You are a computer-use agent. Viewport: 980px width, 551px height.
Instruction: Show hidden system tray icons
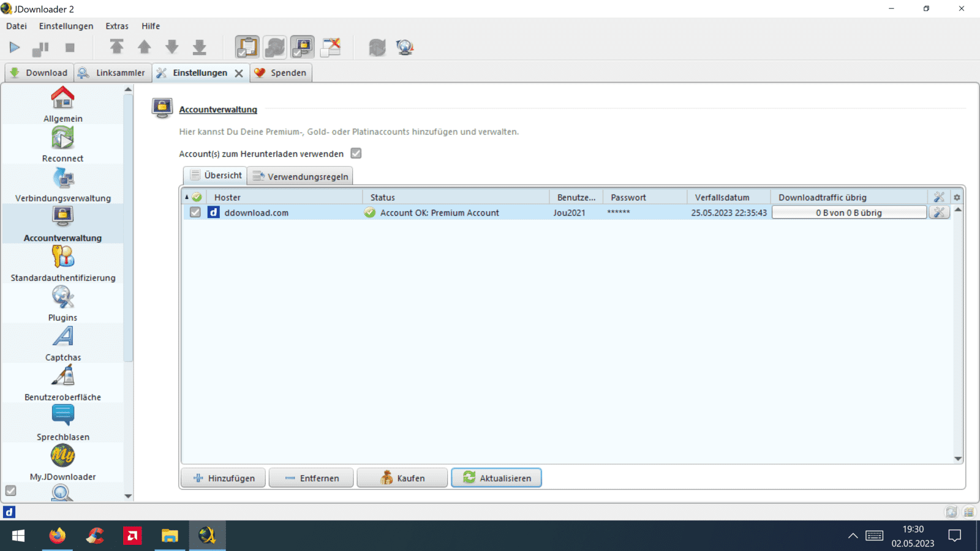(x=853, y=536)
